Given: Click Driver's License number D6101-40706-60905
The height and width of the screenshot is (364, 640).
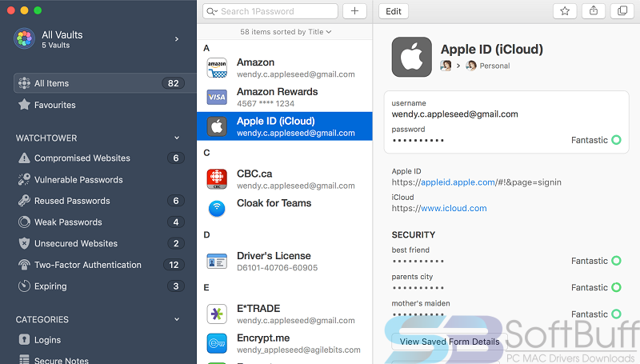Looking at the screenshot, I should 277,268.
